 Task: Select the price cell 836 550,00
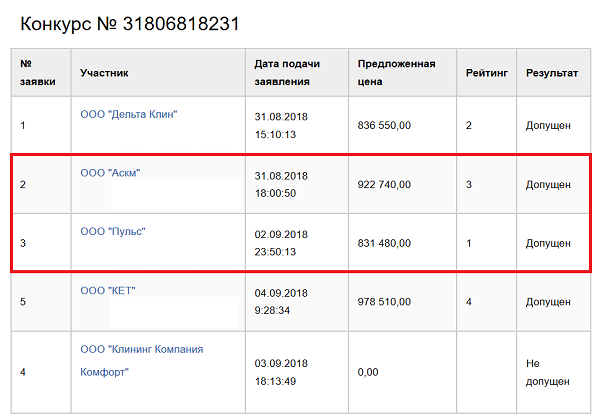click(x=384, y=125)
